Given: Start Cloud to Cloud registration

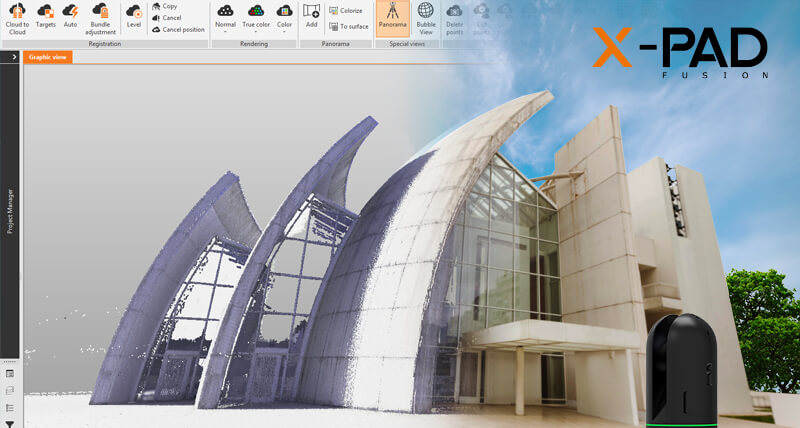Looking at the screenshot, I should (17, 19).
